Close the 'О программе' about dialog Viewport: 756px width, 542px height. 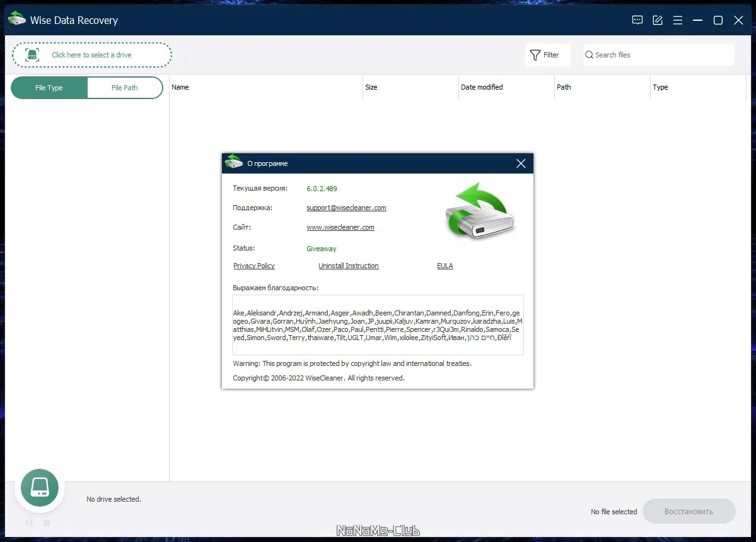pyautogui.click(x=521, y=163)
